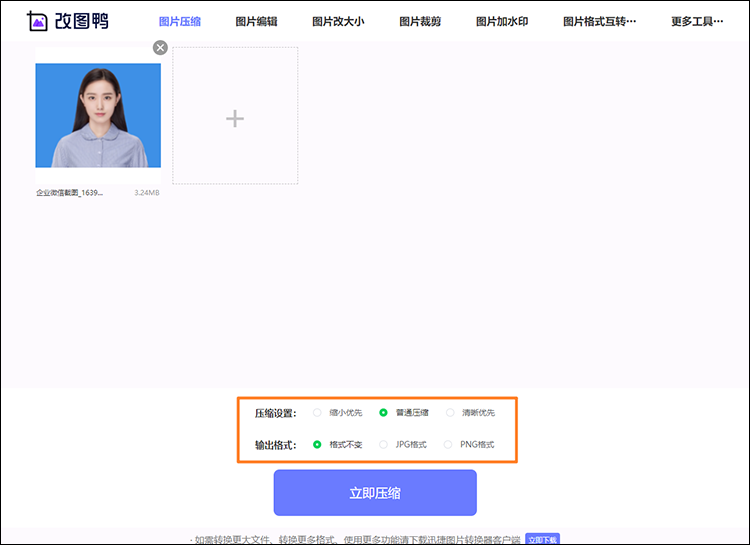Expand the 更多工具 menu
This screenshot has width=750, height=545.
click(697, 22)
